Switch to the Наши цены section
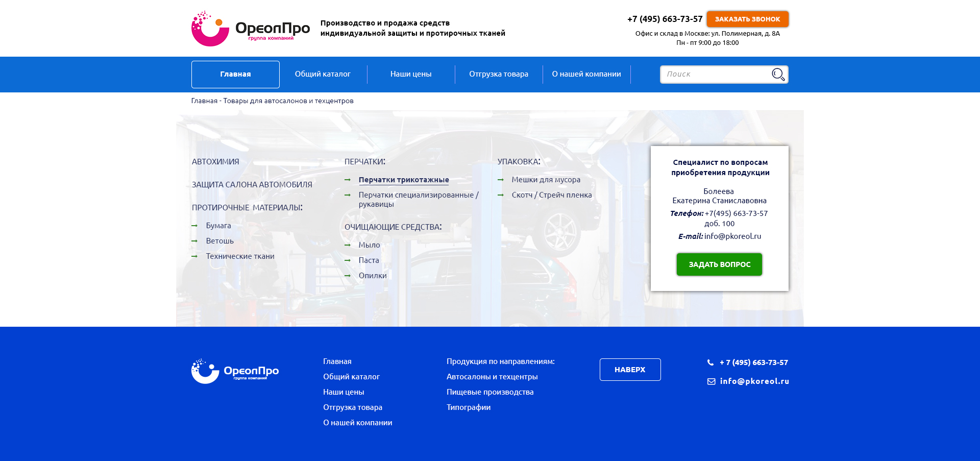Viewport: 980px width, 461px height. [x=411, y=74]
